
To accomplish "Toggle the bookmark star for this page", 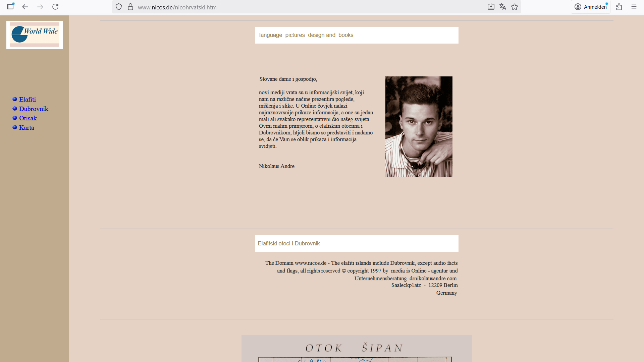I will (514, 7).
